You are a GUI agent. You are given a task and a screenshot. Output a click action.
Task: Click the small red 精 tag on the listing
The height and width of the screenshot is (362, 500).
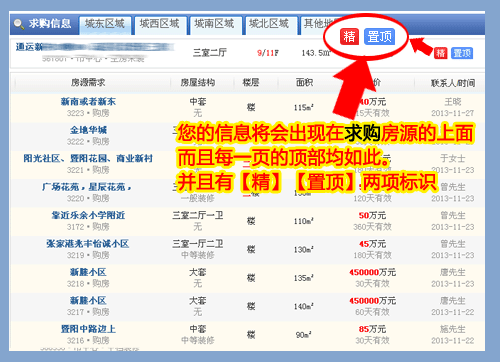[x=440, y=53]
